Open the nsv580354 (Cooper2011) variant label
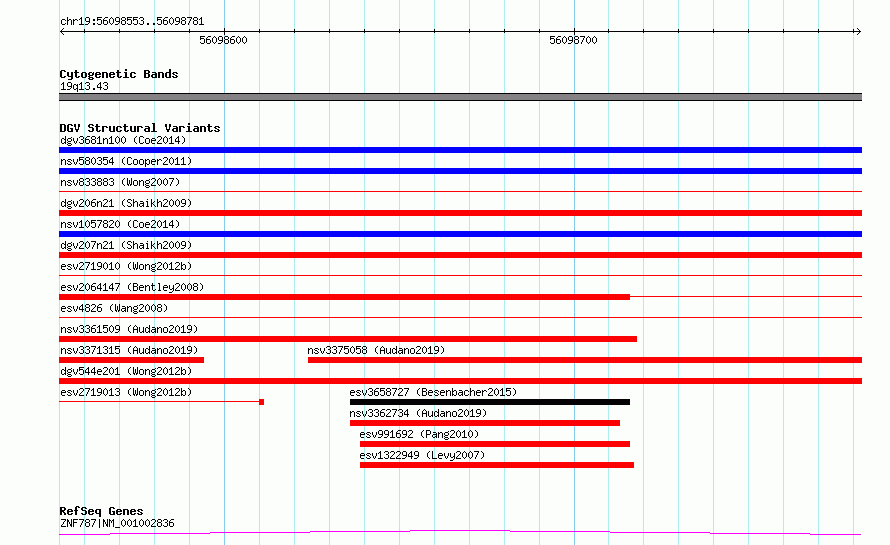 [126, 161]
